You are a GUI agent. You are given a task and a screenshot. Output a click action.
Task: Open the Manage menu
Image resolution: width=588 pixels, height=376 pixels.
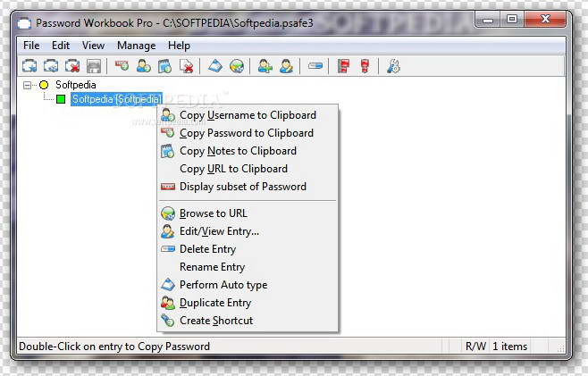136,46
